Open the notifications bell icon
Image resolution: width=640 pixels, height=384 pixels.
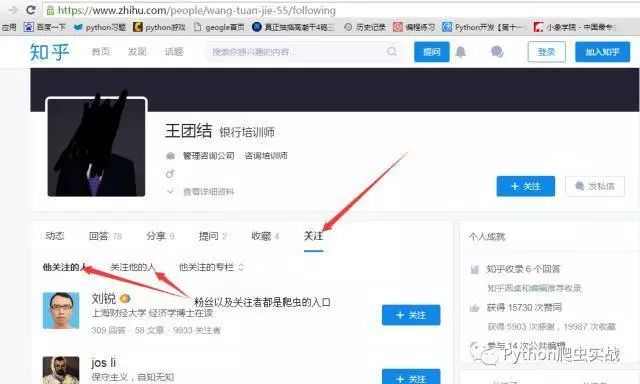[x=461, y=52]
